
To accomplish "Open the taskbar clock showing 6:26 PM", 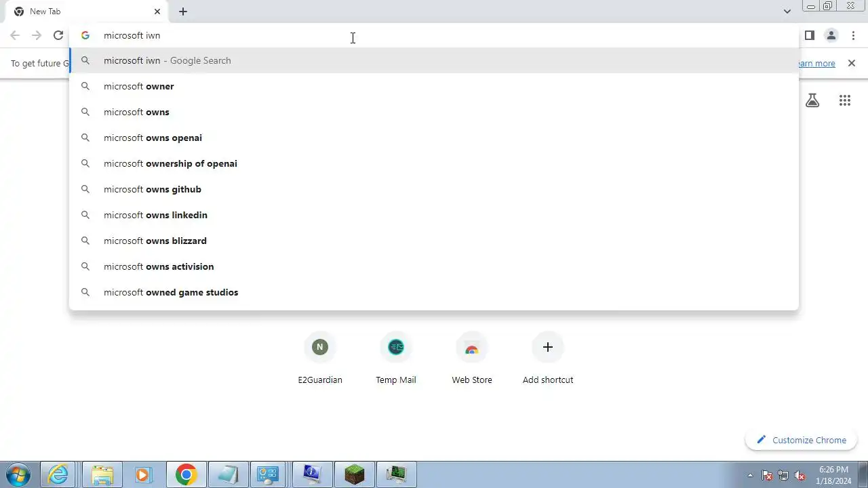I will (834, 475).
